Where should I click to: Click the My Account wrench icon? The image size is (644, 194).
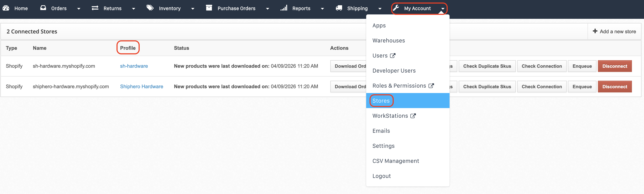point(396,8)
